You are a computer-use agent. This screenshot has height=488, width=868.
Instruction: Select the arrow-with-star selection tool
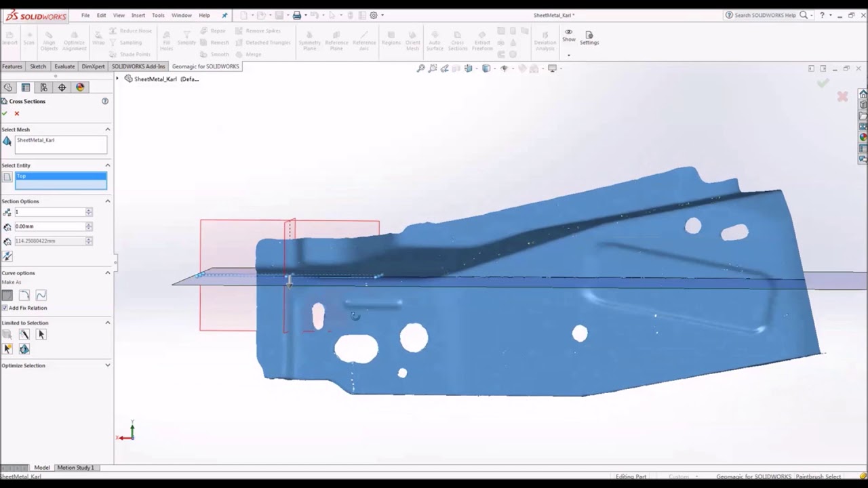(7, 348)
